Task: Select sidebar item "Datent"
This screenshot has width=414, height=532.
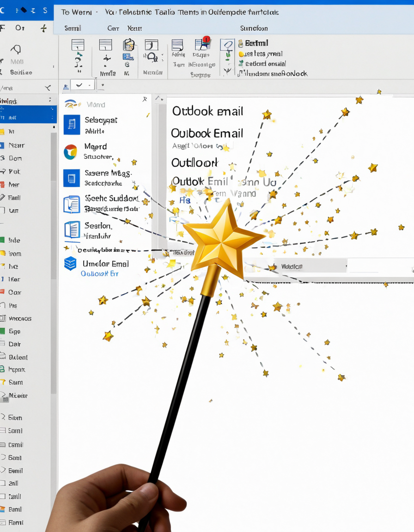Action: (18, 357)
